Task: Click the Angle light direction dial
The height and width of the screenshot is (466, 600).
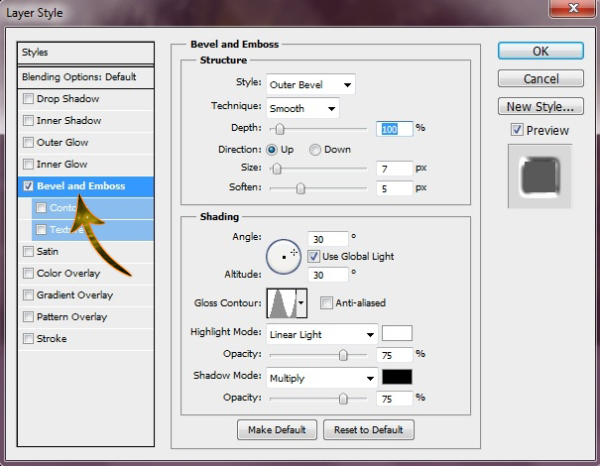Action: 283,256
